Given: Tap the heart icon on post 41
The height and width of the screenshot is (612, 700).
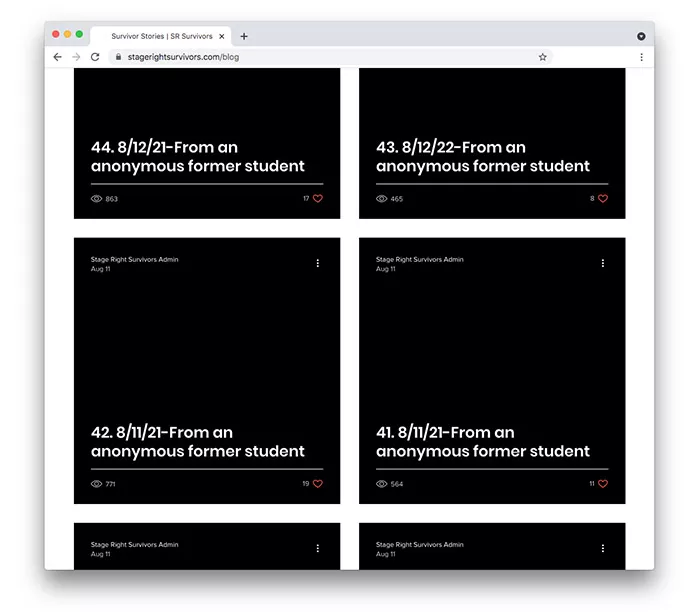Looking at the screenshot, I should 603,484.
